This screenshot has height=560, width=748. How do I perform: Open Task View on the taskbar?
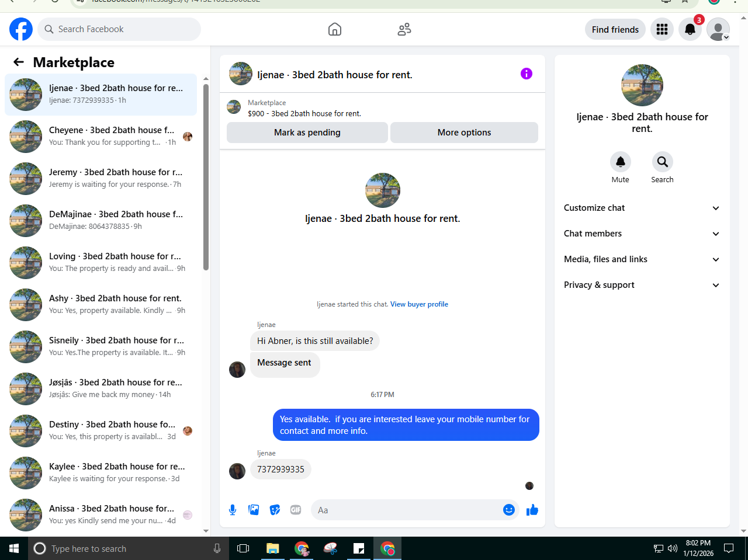point(243,548)
